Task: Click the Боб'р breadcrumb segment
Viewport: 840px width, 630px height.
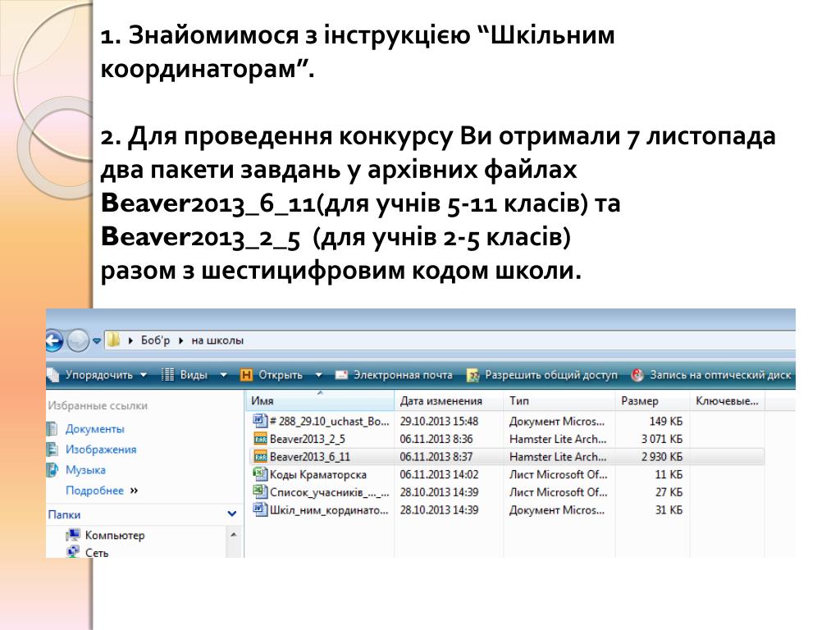Action: [x=155, y=340]
